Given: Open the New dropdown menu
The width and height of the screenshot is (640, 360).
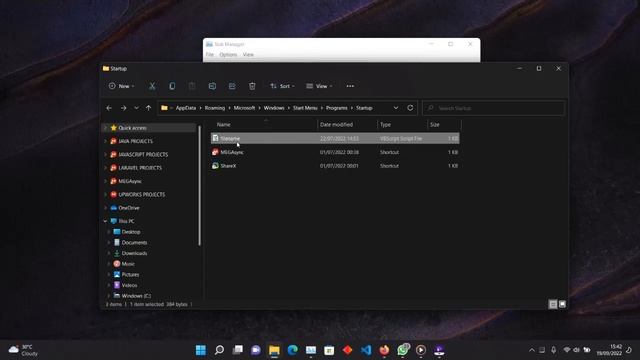Looking at the screenshot, I should pos(121,86).
